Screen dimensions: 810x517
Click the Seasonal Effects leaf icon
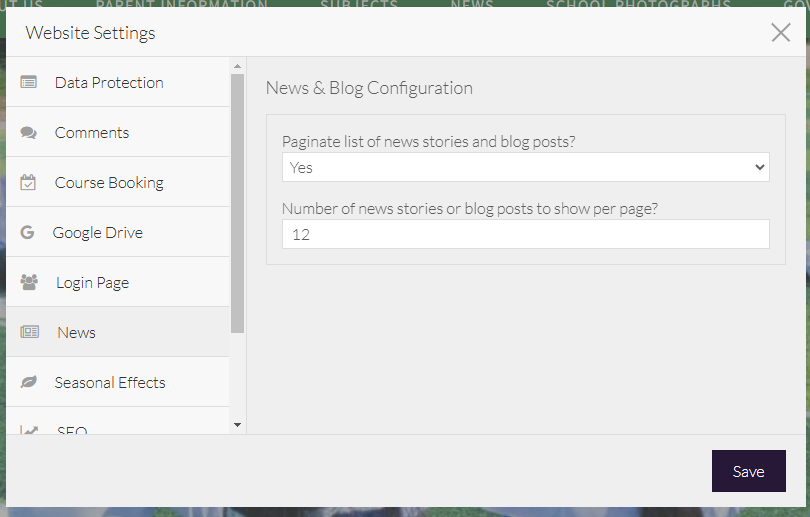[x=29, y=382]
